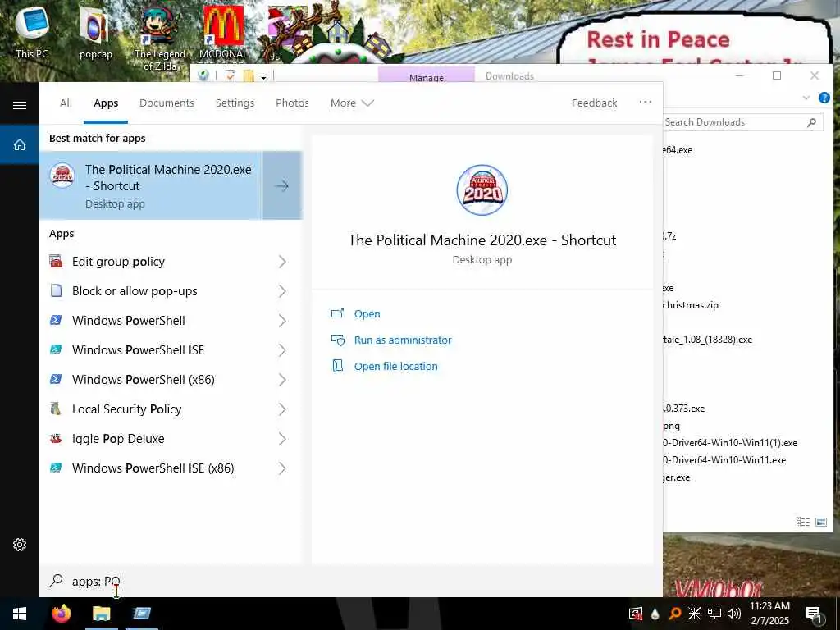
Task: Click the search magnifier in Downloads window
Action: click(x=811, y=123)
